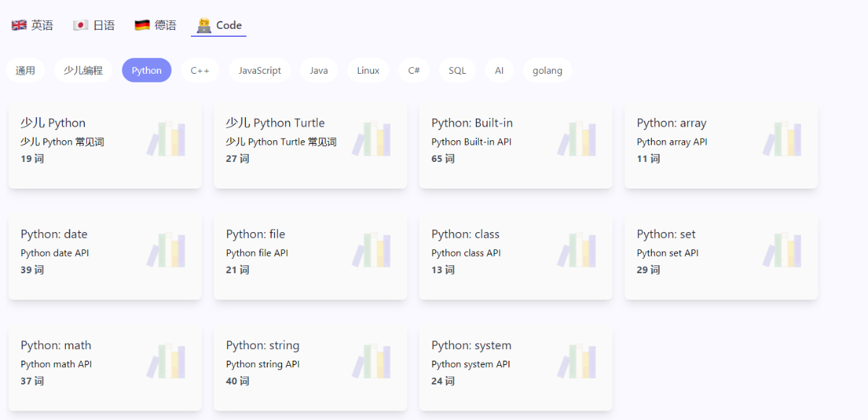Click books icon on Python: Built-in card
Screen dimensions: 868x420
tap(577, 139)
